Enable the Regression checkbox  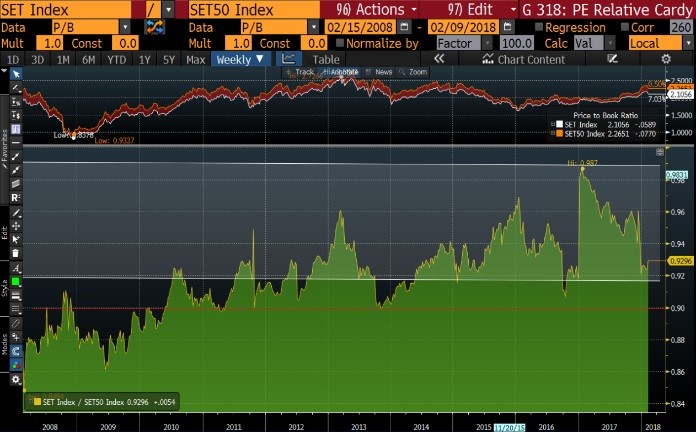pyautogui.click(x=539, y=28)
